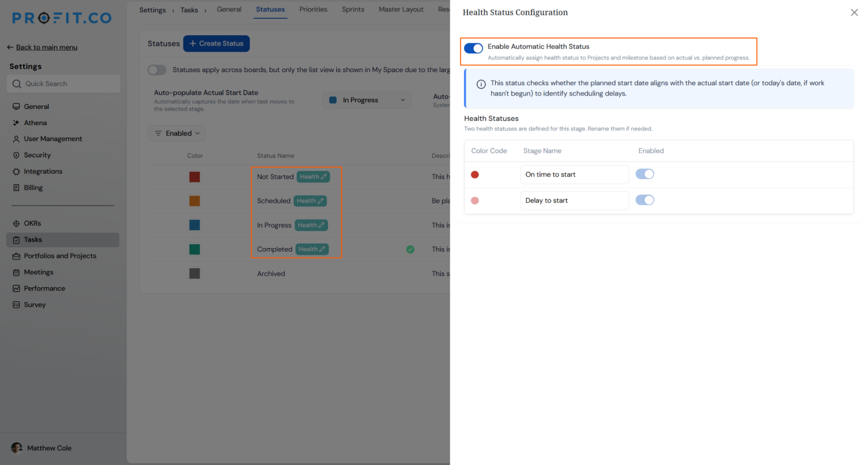Focus the Quick Search field
The height and width of the screenshot is (465, 868).
[63, 84]
